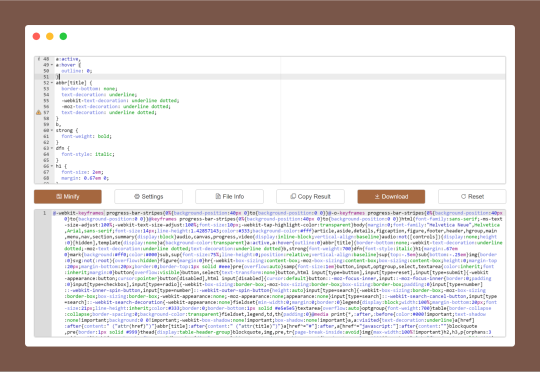Click the warning icon on line 57
This screenshot has height=372, width=540.
39,113
